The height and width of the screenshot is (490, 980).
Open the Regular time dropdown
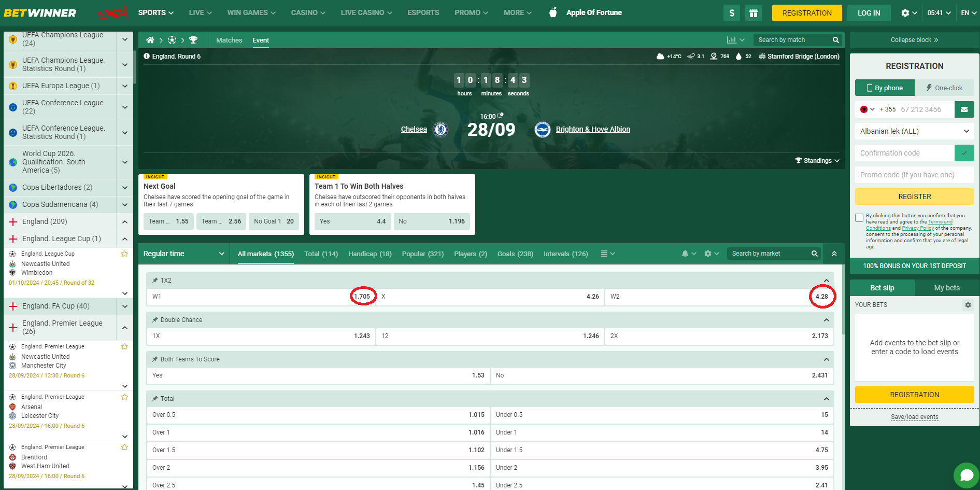pyautogui.click(x=183, y=254)
